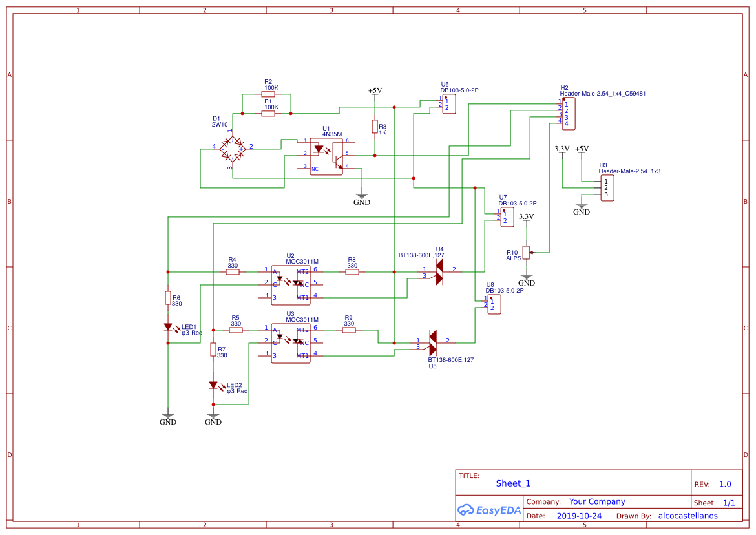Click the R3 1K resistor
Image resolution: width=756 pixels, height=535 pixels.
coord(375,127)
